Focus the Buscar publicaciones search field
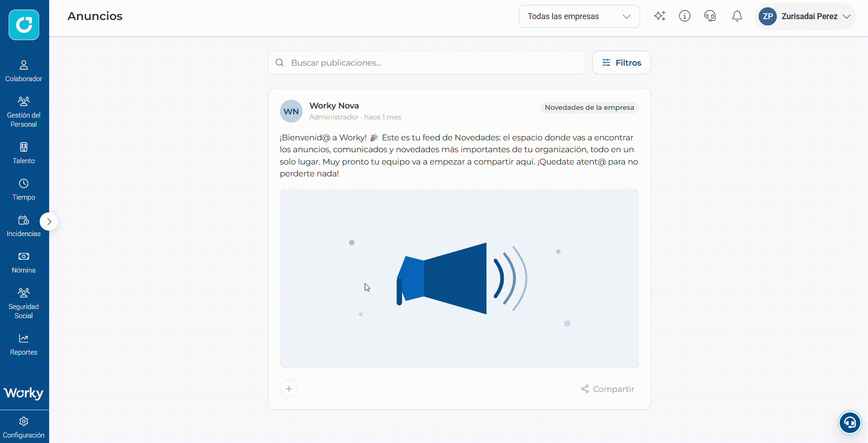 click(427, 62)
